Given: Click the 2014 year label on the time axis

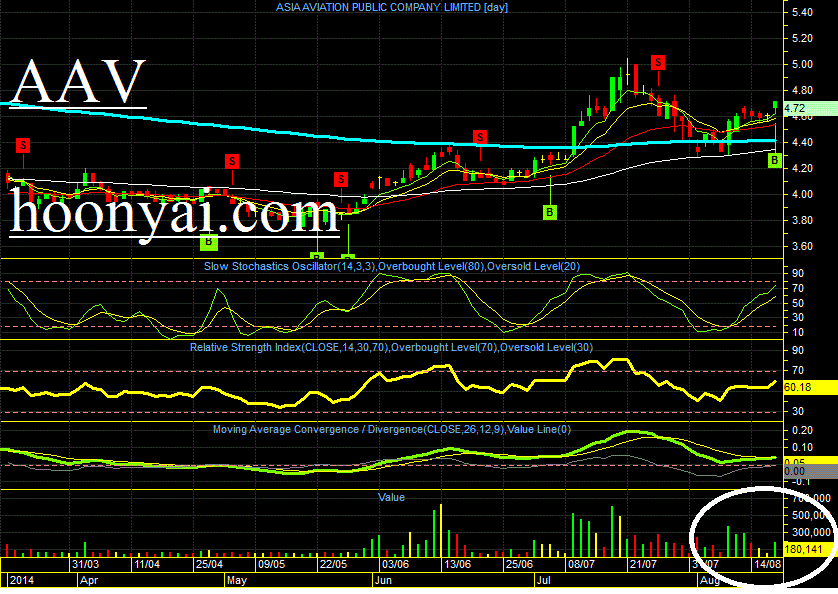Looking at the screenshot, I should (x=21, y=580).
